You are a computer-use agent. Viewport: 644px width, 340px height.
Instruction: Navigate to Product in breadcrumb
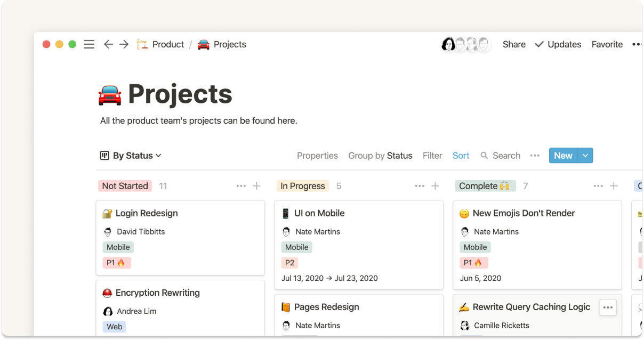click(168, 44)
